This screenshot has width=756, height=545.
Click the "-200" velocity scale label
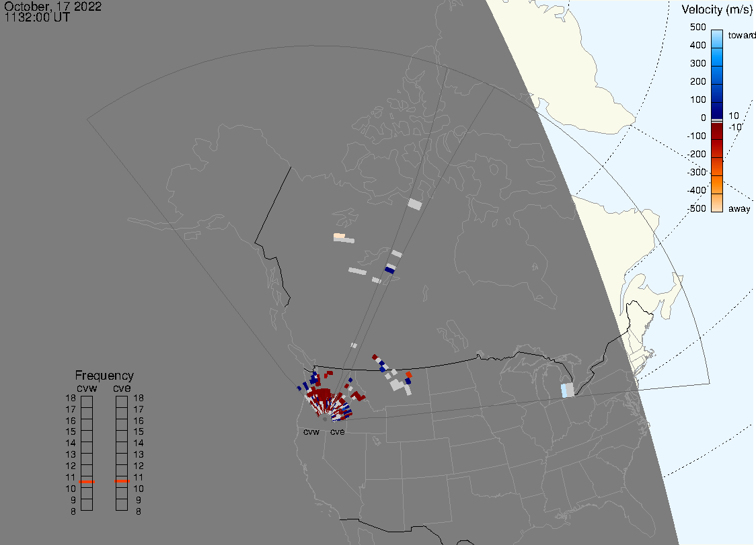coord(697,154)
